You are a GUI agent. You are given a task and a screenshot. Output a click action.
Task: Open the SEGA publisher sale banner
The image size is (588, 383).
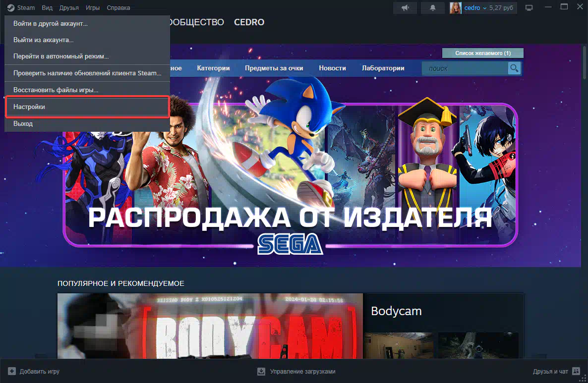[290, 175]
